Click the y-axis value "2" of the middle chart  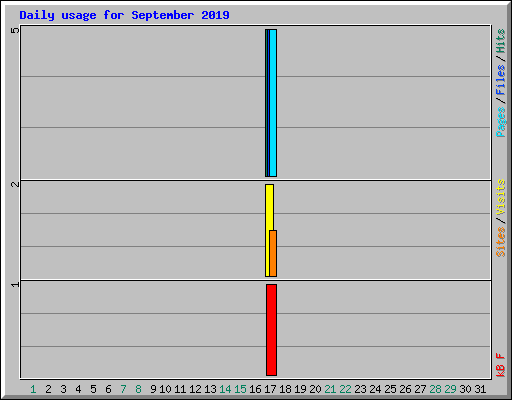click(15, 184)
